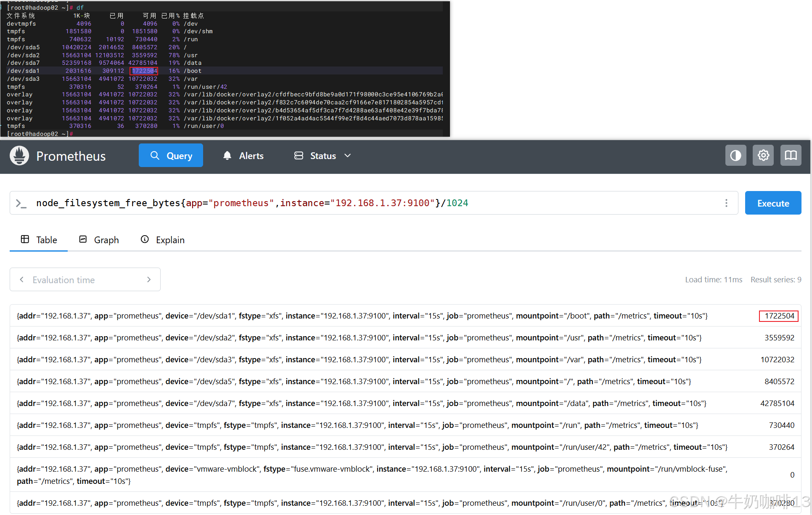Click the magnifier icon in Query button

[155, 156]
